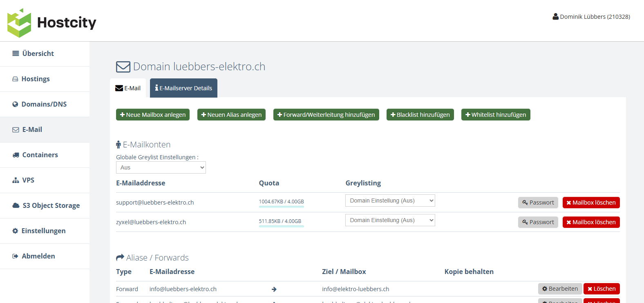
Task: Open Greylisting dropdown for support@luebbers-elektro.ch
Action: pyautogui.click(x=390, y=201)
